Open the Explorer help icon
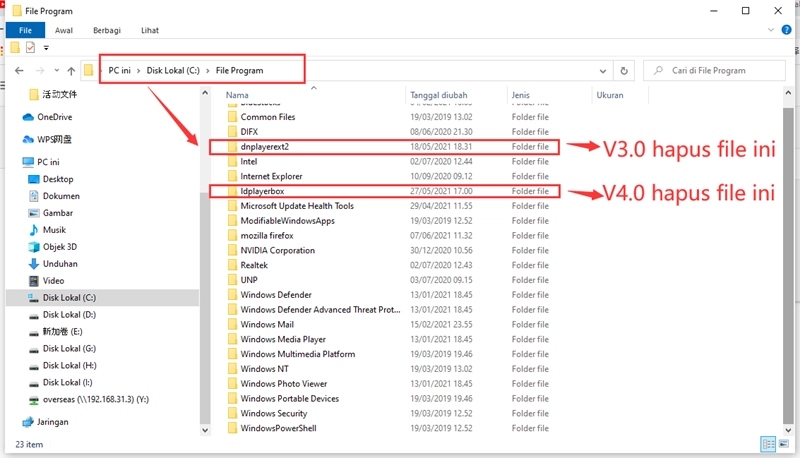This screenshot has width=800, height=458. click(786, 30)
